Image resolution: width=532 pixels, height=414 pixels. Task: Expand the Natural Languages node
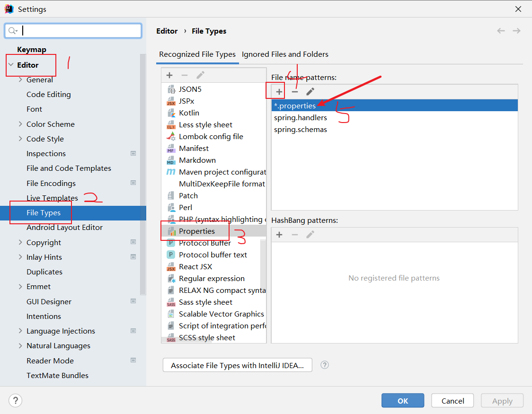coord(20,345)
